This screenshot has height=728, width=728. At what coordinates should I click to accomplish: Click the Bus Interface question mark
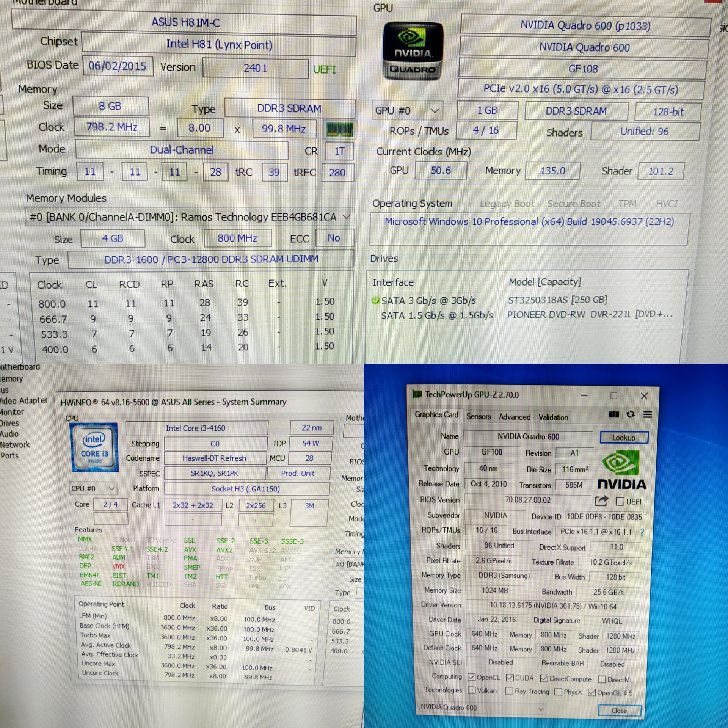click(x=642, y=532)
